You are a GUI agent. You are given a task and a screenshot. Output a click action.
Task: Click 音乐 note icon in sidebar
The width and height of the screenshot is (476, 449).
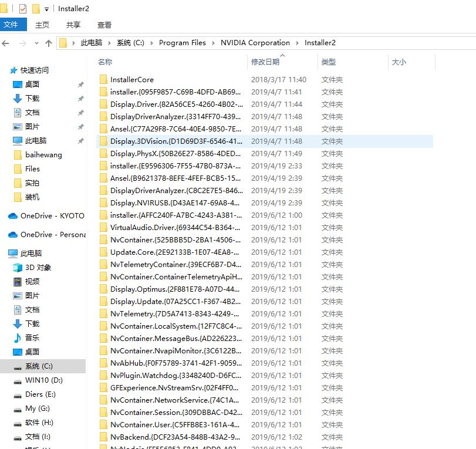(18, 337)
